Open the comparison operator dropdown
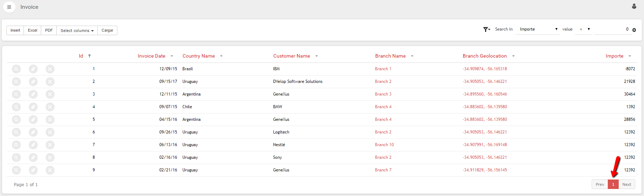644x196 pixels. (584, 30)
